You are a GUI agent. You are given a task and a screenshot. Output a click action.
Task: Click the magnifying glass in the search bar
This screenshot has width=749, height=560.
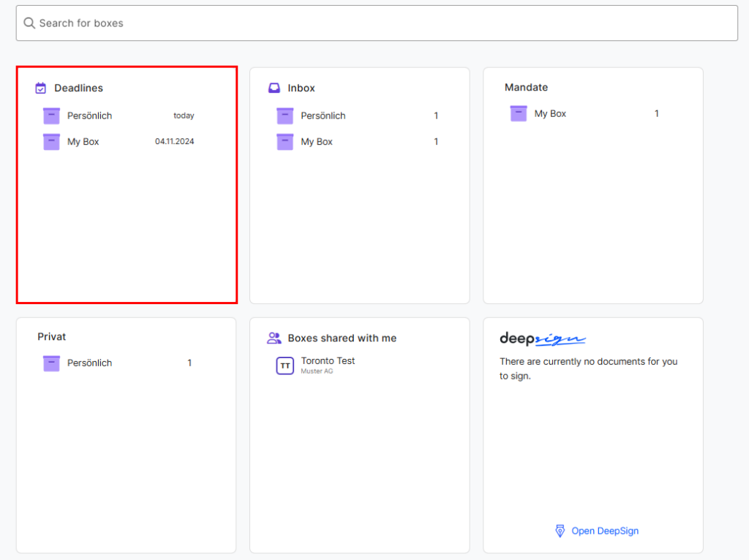coord(29,23)
